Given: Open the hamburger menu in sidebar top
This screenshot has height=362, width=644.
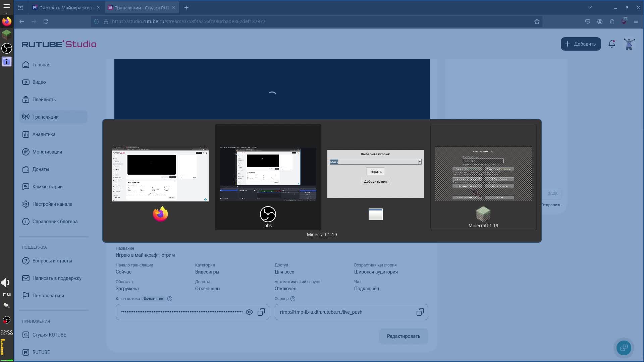Looking at the screenshot, I should pos(7,6).
